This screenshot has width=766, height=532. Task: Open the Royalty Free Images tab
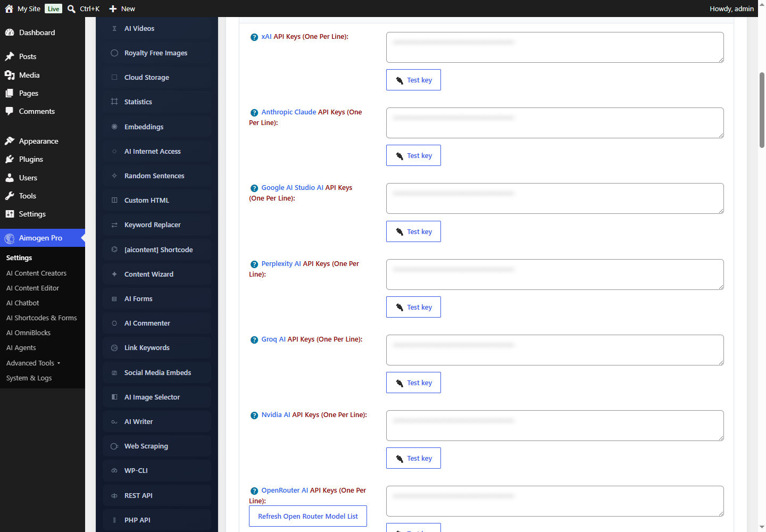(157, 53)
